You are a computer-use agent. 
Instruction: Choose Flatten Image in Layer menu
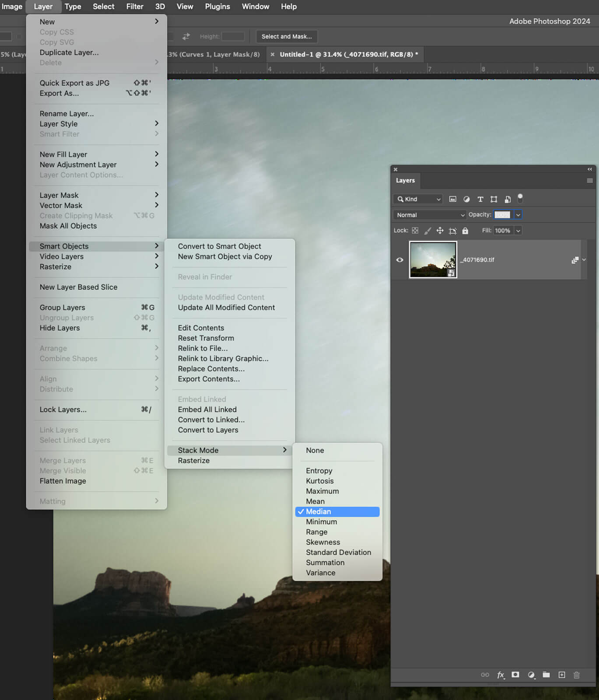tap(63, 481)
